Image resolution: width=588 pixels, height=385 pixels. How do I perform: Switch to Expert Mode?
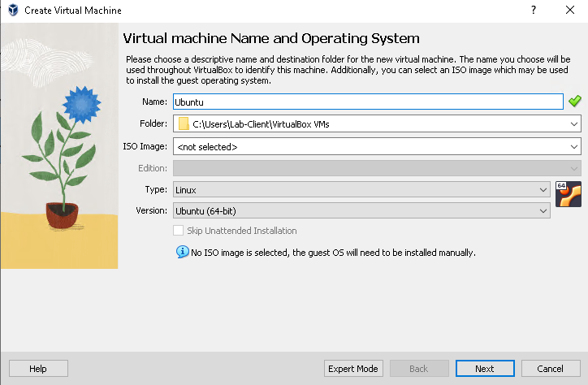[353, 369]
